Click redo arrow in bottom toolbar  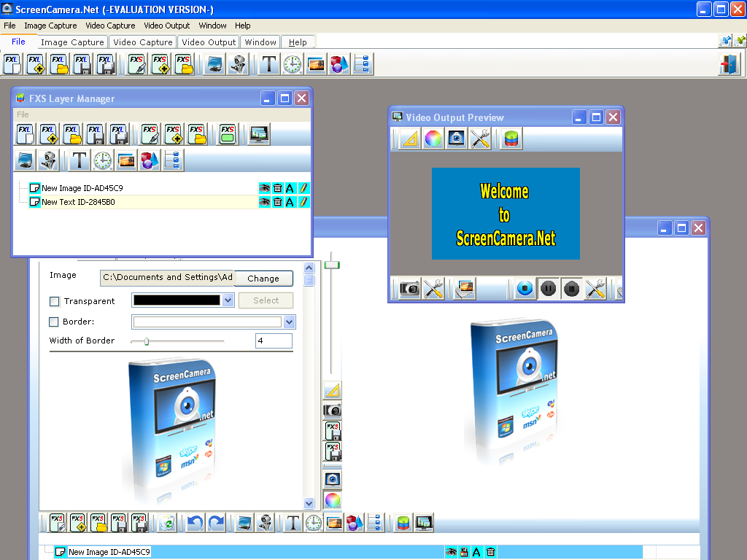[x=216, y=523]
